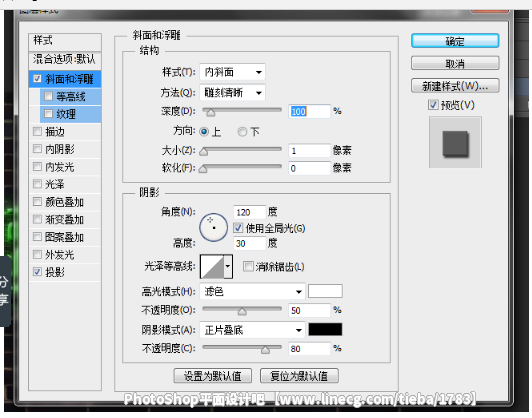Select the 内发光 style entry label

click(60, 167)
